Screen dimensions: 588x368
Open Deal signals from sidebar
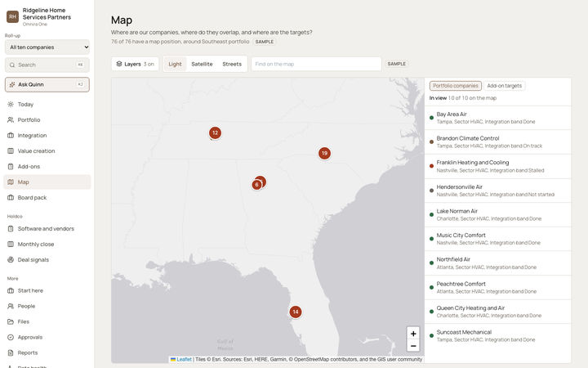pos(47,259)
